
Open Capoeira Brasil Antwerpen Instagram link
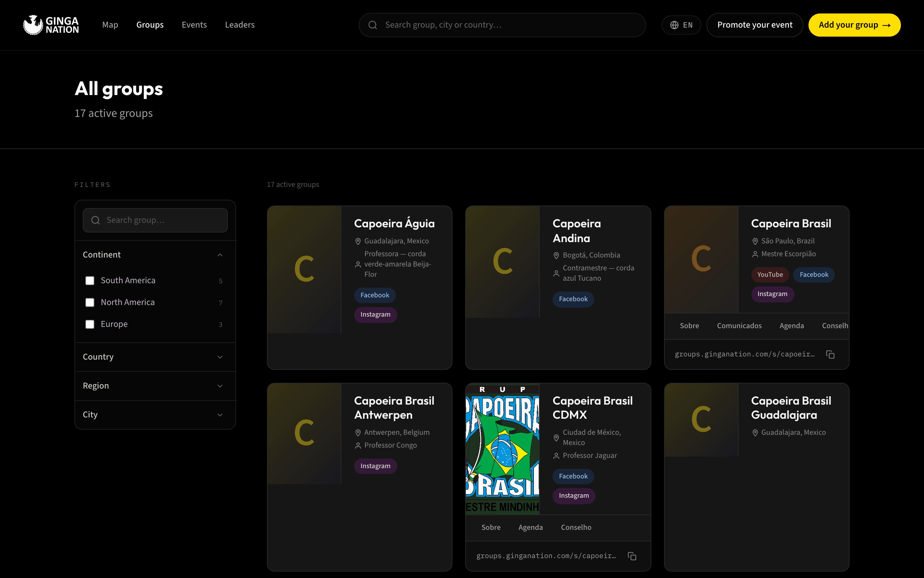(375, 466)
